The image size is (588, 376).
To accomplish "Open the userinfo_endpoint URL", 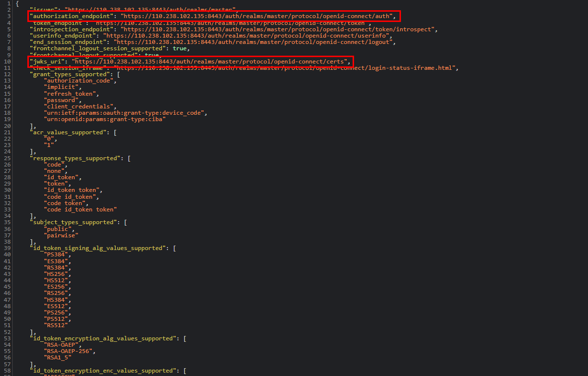I will pyautogui.click(x=245, y=36).
